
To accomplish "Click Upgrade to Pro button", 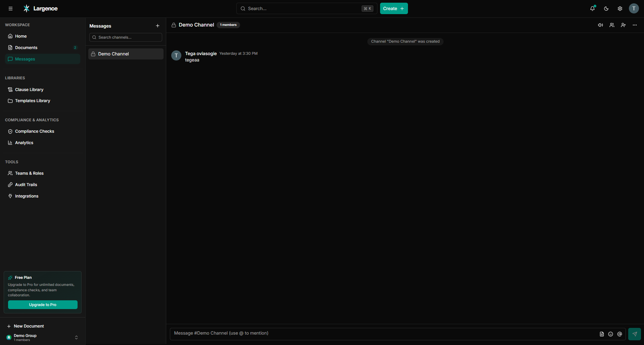I will click(x=43, y=305).
